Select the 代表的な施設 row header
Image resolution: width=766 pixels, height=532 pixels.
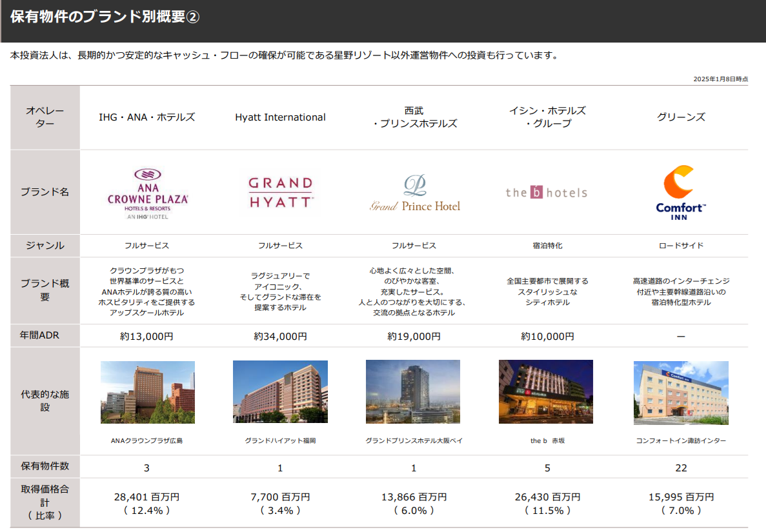(45, 400)
